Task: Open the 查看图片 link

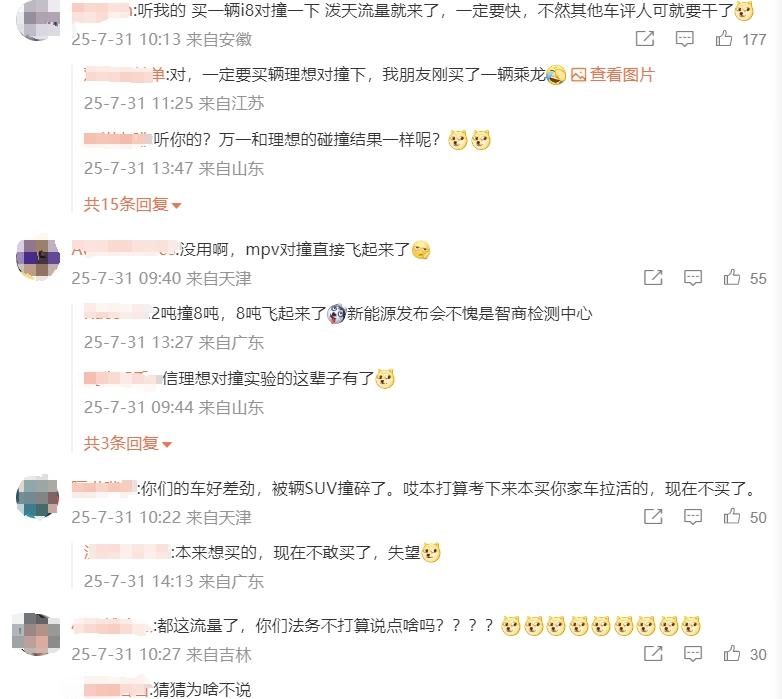Action: [612, 75]
